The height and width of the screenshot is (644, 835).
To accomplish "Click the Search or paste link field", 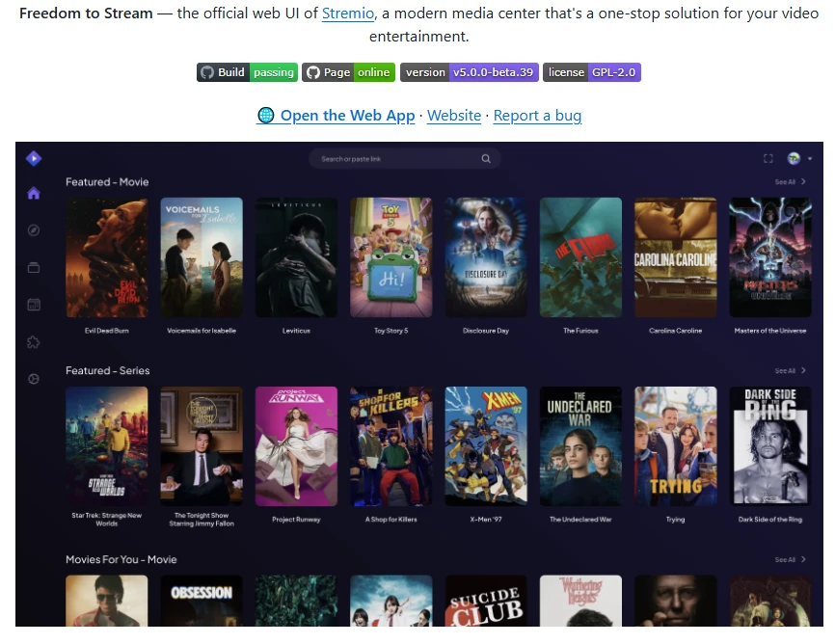I will (405, 159).
